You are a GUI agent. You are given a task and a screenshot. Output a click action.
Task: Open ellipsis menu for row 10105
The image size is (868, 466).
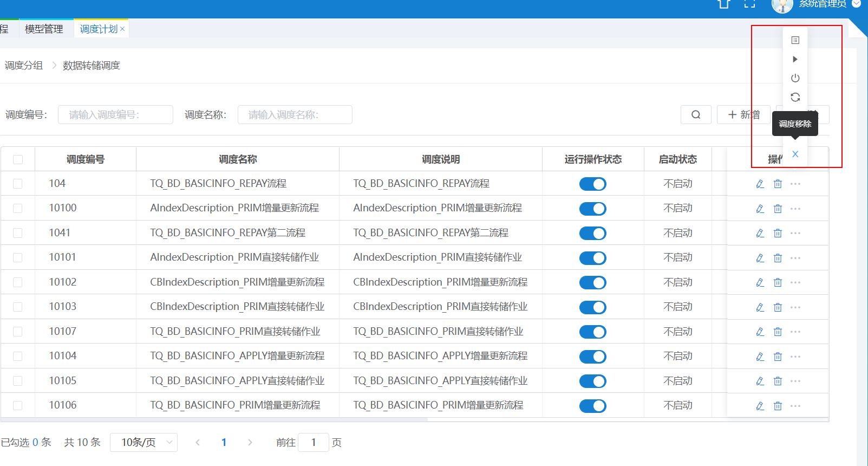pyautogui.click(x=795, y=381)
